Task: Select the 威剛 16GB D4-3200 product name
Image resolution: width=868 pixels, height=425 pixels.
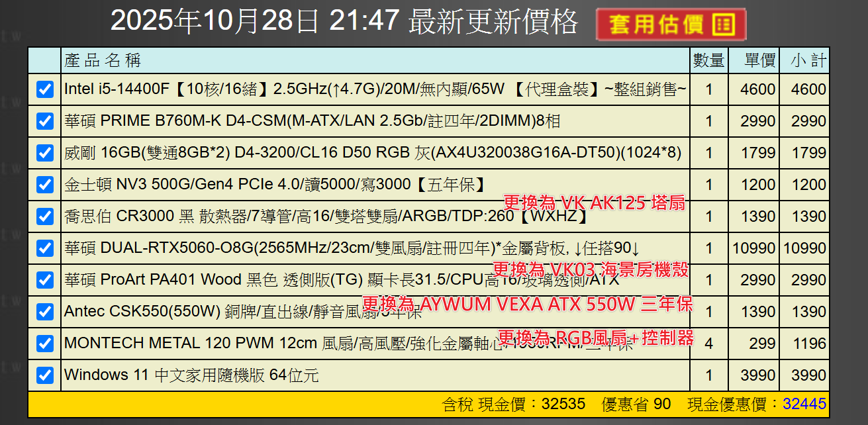Action: pos(373,152)
